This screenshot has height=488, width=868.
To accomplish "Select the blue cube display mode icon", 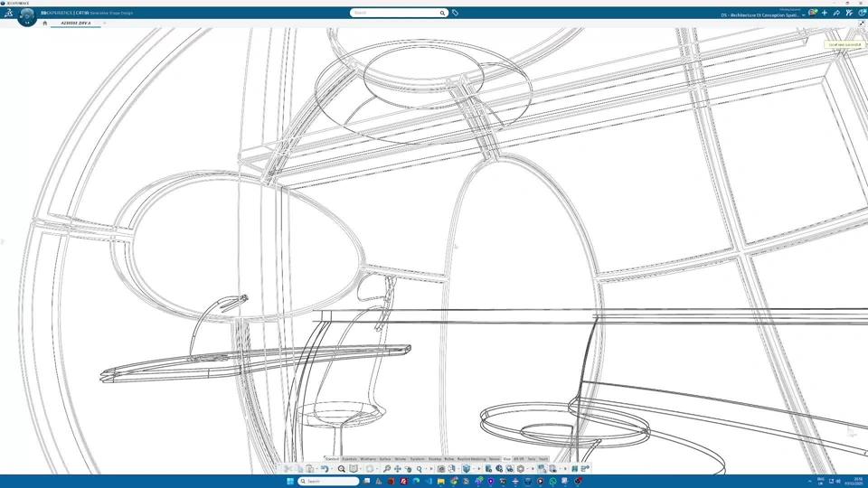I will (467, 469).
